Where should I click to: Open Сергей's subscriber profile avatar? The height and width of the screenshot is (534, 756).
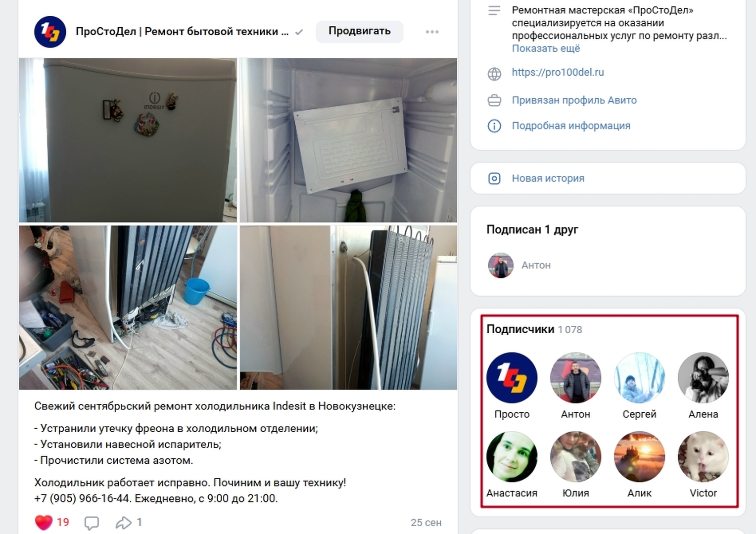click(x=639, y=378)
